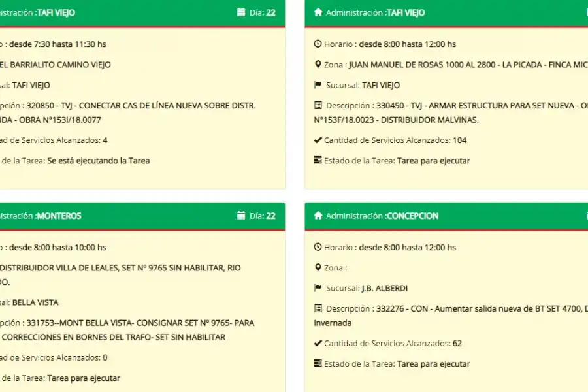Click the location pin icon beside JUAN MANUEL DE ROSAS zone
This screenshot has height=392, width=588.
(317, 64)
